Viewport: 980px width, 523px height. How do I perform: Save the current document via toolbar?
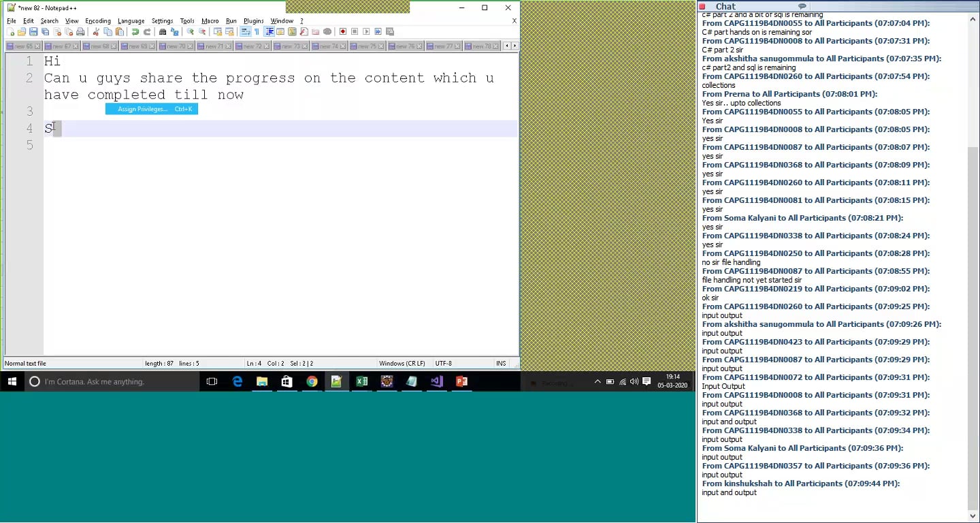point(33,31)
